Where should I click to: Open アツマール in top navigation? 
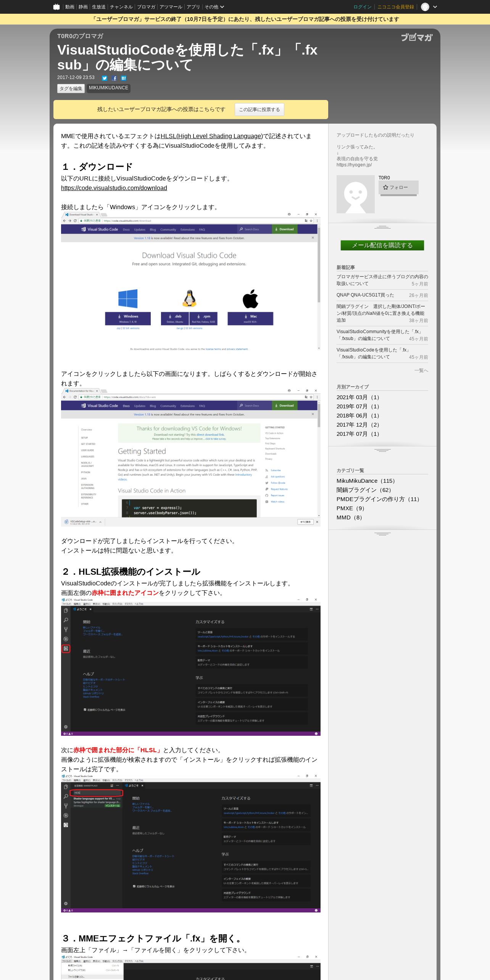(x=171, y=7)
